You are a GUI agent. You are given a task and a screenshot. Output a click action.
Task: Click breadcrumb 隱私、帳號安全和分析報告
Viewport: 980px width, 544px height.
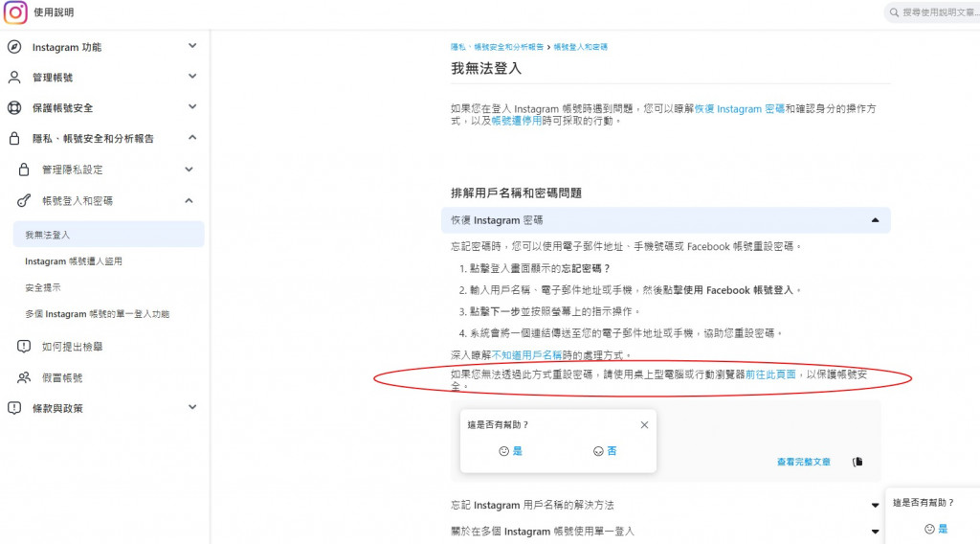tap(497, 47)
